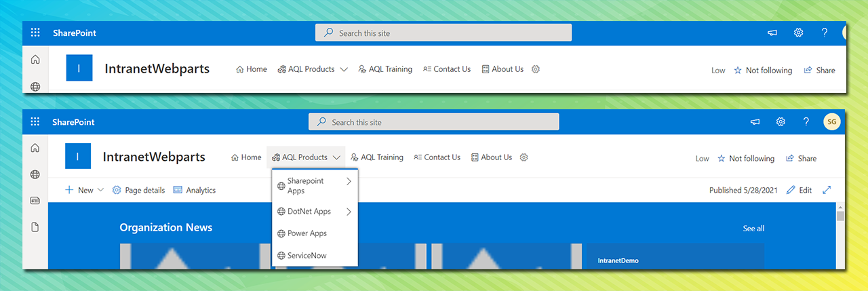Select Sharepoint Apps menu entry
868x291 pixels.
coord(315,185)
